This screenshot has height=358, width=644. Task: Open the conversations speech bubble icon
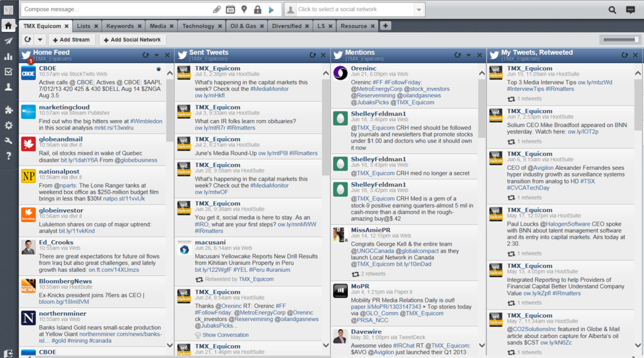[x=631, y=9]
